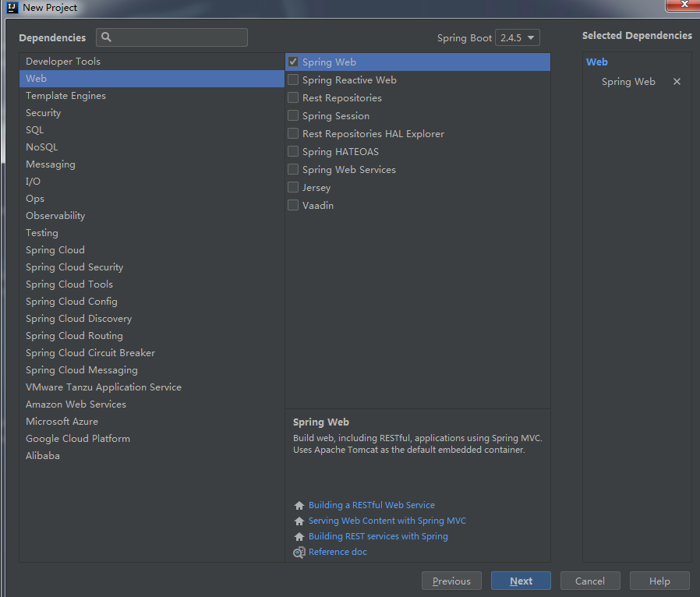Screen dimensions: 700x597
Task: Select Spring Cloud Messaging category
Action: tap(152, 370)
